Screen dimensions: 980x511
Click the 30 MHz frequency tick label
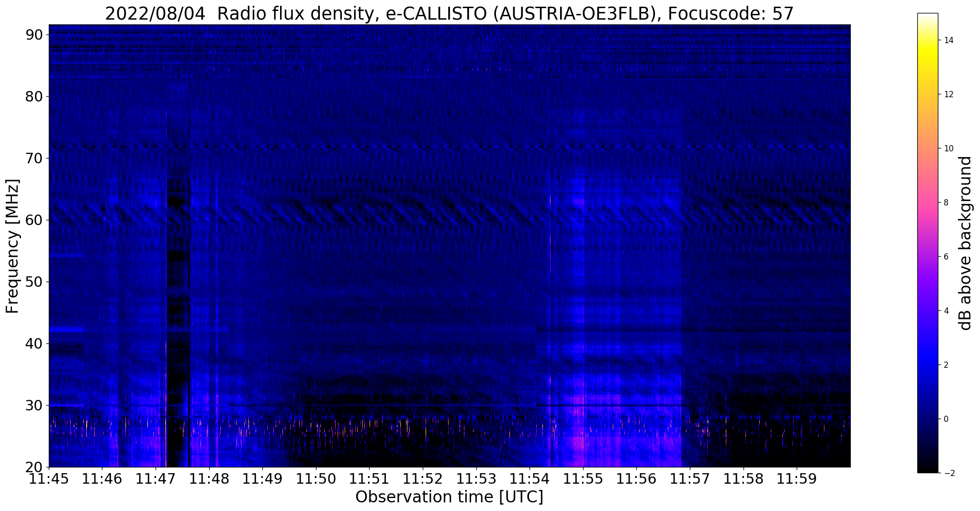tap(34, 405)
